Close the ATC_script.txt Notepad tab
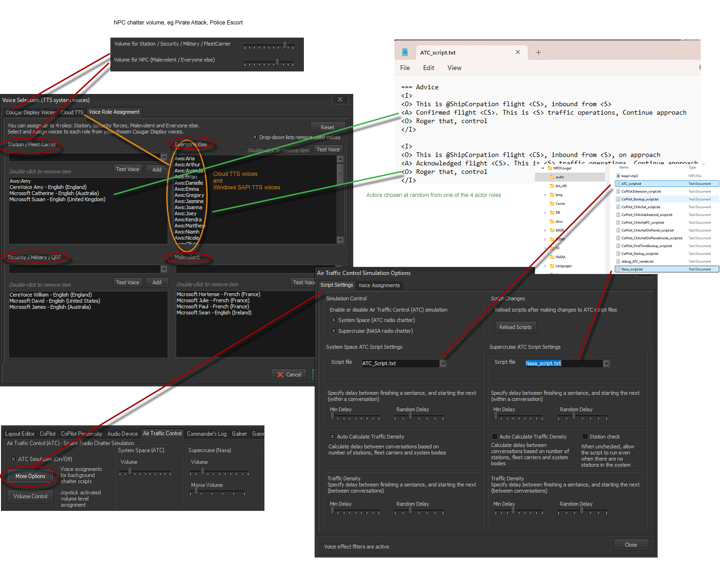This screenshot has width=728, height=564. coord(518,52)
